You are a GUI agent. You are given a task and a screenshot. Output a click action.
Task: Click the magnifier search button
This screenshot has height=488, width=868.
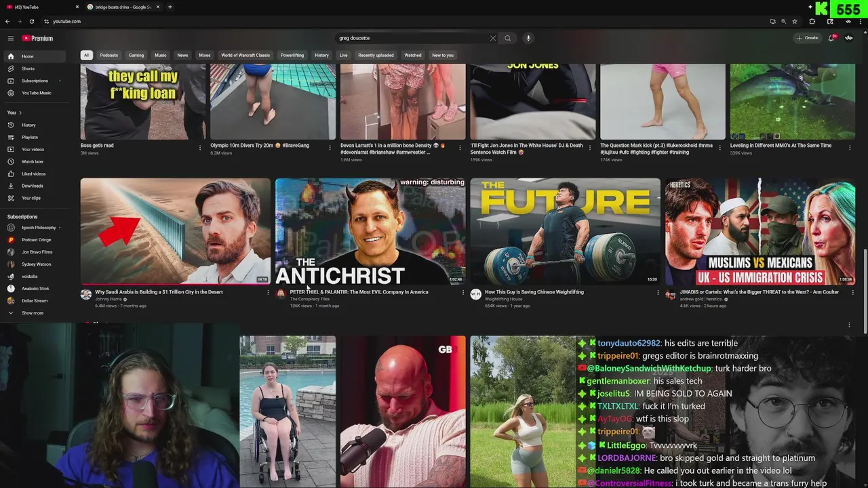pos(507,38)
